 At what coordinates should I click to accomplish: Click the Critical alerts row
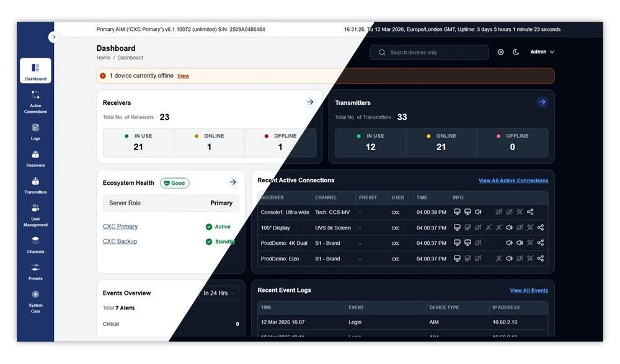point(171,324)
